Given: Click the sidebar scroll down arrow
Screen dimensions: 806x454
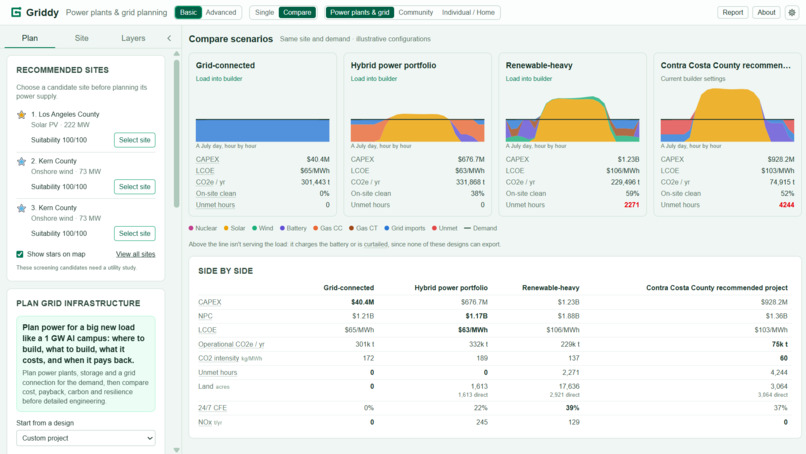Looking at the screenshot, I should tap(176, 450).
